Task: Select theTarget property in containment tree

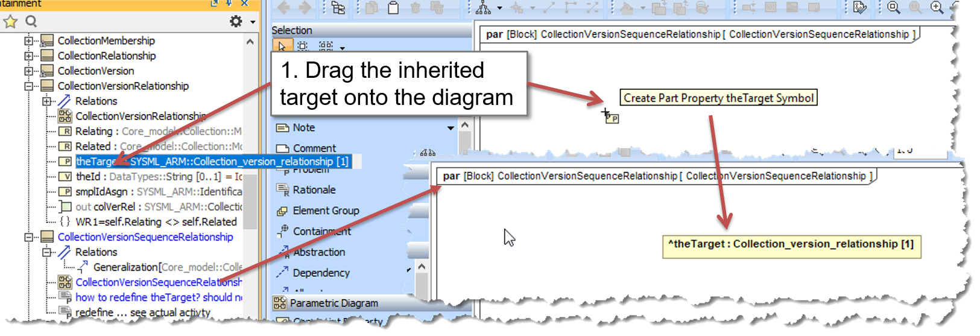Action: (212, 162)
